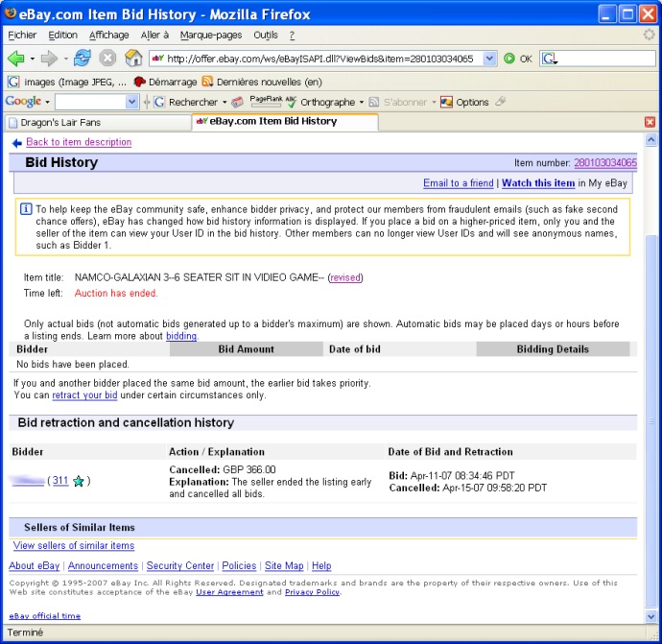Click View sellers of similar items
The width and height of the screenshot is (662, 644).
(x=74, y=545)
